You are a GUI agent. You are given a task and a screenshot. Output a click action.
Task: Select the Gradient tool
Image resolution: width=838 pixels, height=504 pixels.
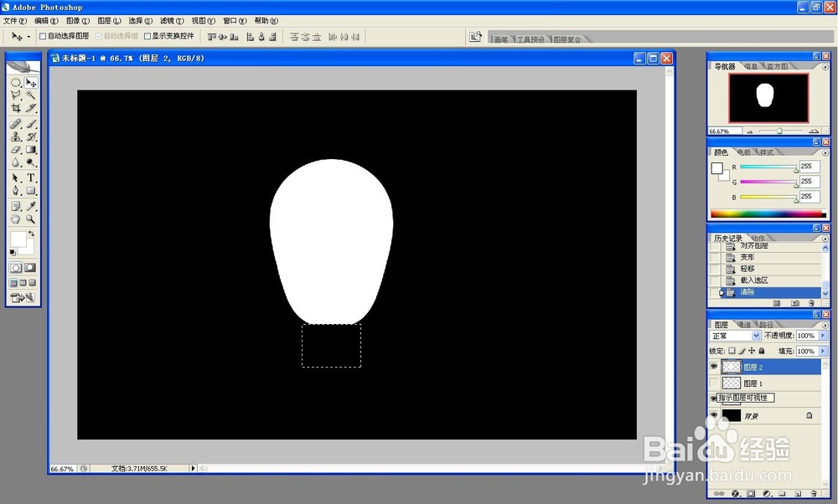[x=30, y=150]
